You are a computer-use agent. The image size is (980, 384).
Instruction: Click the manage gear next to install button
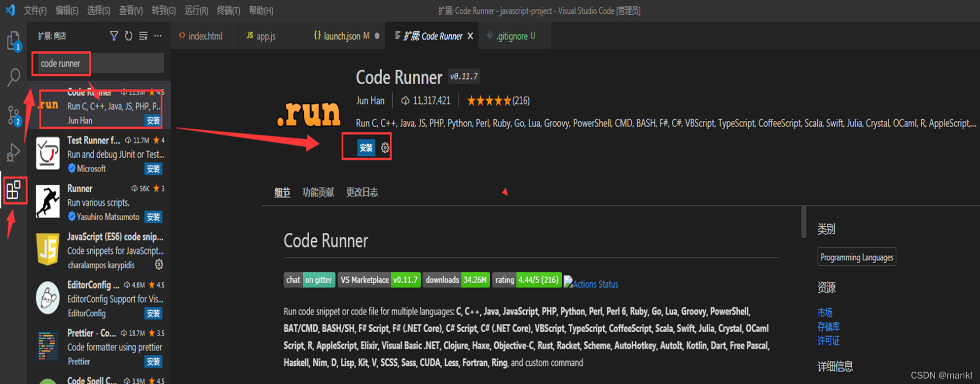385,148
